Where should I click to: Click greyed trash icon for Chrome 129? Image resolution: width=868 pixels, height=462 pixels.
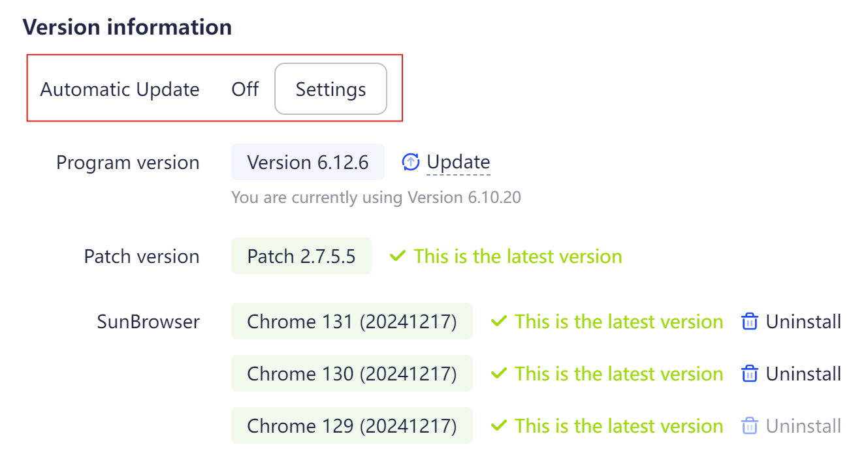point(750,426)
